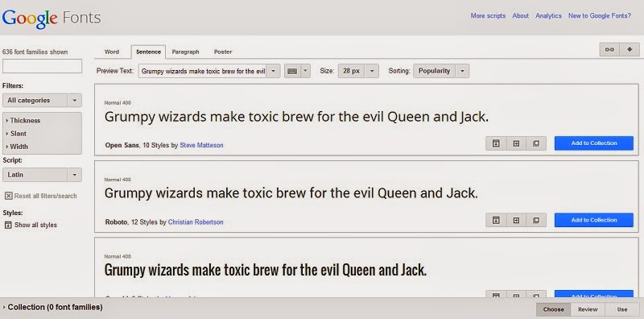Open the New to Google Fonts? link

[600, 15]
